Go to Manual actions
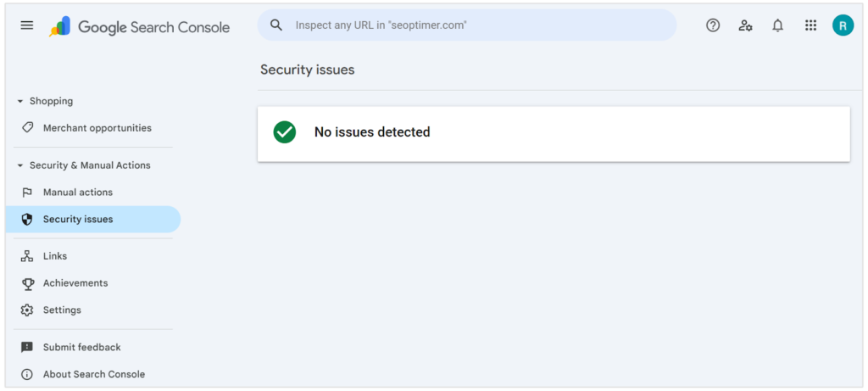Image resolution: width=868 pixels, height=391 pixels. pyautogui.click(x=77, y=193)
